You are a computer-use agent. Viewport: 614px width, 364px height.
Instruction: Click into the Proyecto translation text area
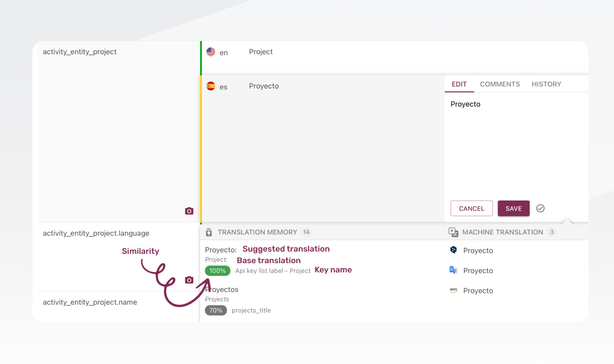(x=515, y=147)
